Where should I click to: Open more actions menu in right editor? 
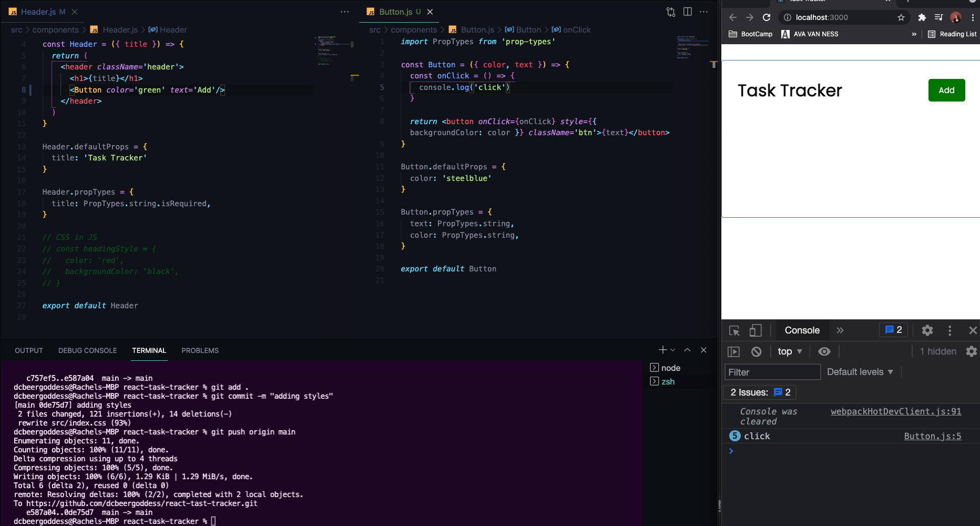pos(704,12)
